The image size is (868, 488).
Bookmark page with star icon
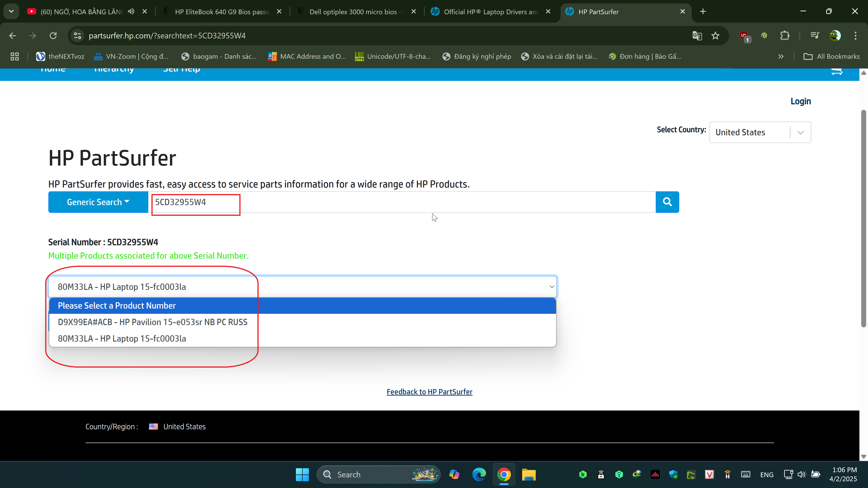tap(715, 36)
